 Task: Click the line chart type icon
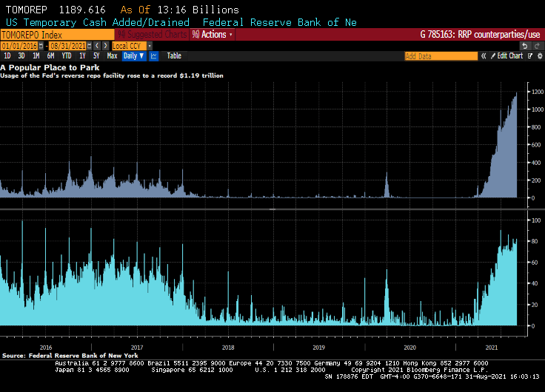click(154, 56)
